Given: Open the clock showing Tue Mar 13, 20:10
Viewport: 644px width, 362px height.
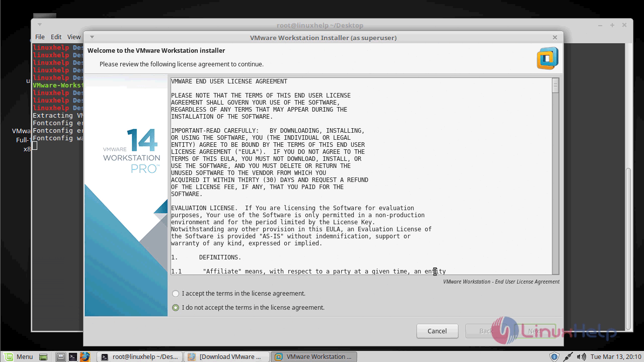Looking at the screenshot, I should point(616,357).
